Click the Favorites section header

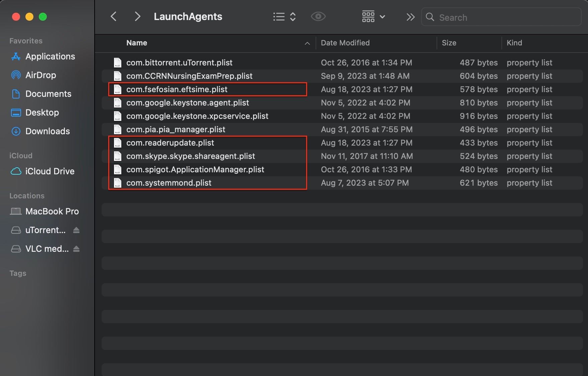click(x=26, y=41)
